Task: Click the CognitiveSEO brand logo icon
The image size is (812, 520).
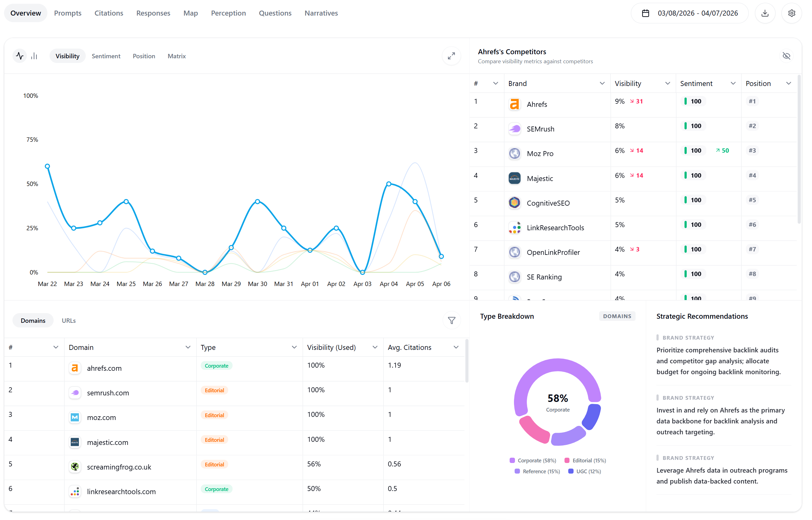Action: [514, 203]
